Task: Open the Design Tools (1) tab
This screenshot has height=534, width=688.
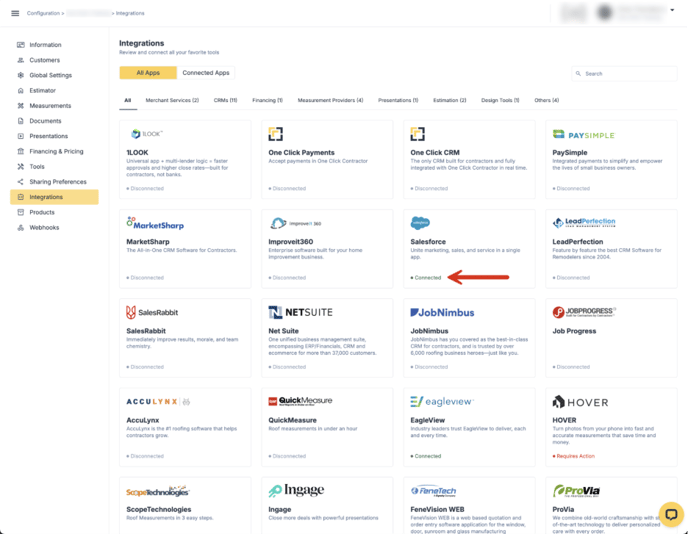Action: point(500,100)
